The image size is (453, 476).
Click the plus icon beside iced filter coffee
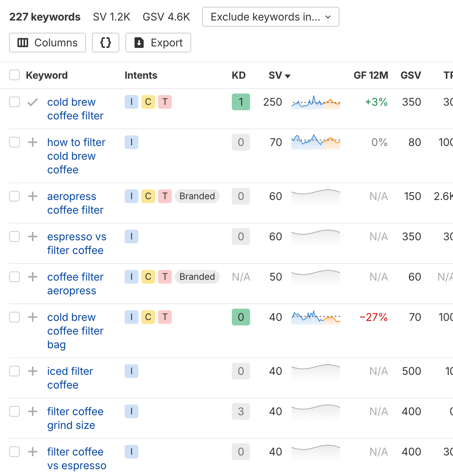(x=33, y=371)
